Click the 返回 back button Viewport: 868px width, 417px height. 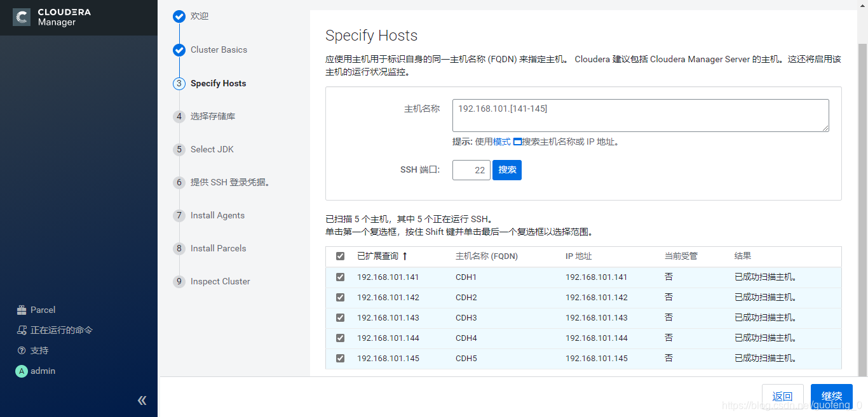[782, 397]
